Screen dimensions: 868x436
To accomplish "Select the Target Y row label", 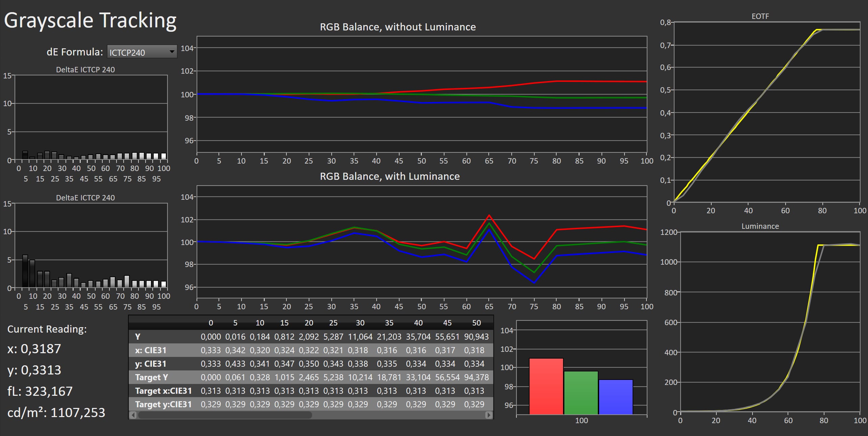I will tap(151, 377).
